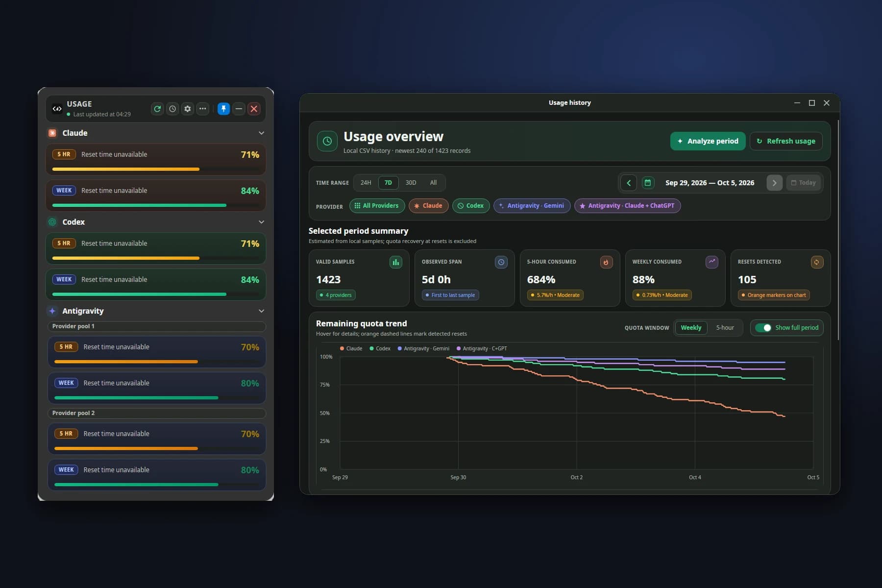Click the Today button
This screenshot has height=588, width=882.
pyautogui.click(x=804, y=183)
